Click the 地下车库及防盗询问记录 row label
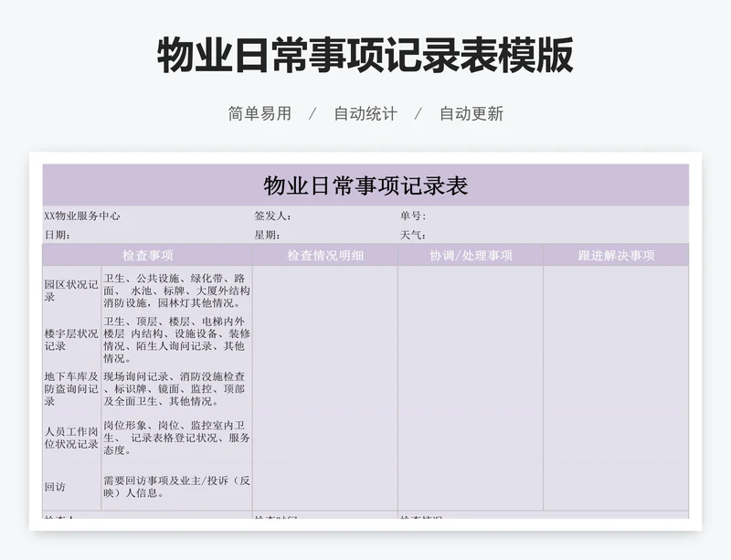731x560 pixels. click(71, 389)
